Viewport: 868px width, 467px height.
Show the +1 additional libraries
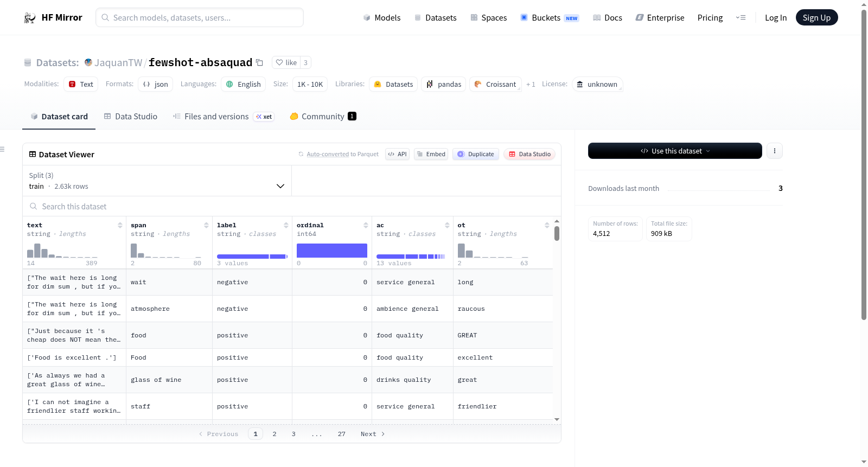(531, 84)
